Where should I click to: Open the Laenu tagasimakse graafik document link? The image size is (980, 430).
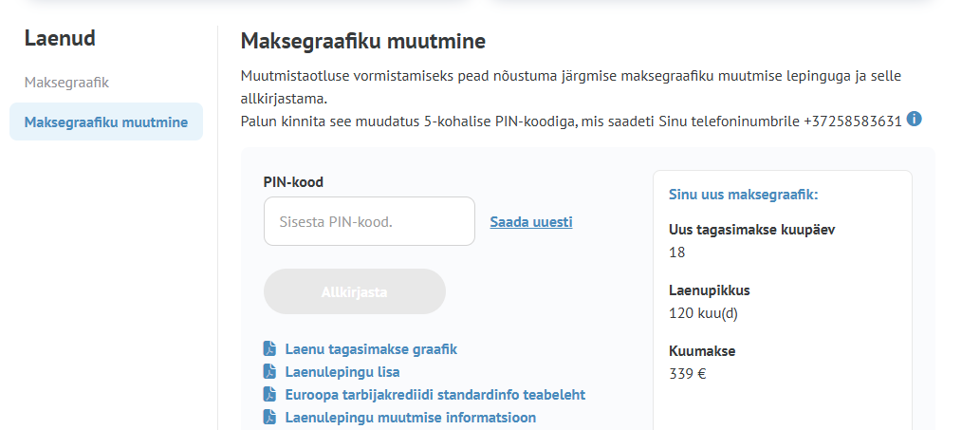pos(371,349)
